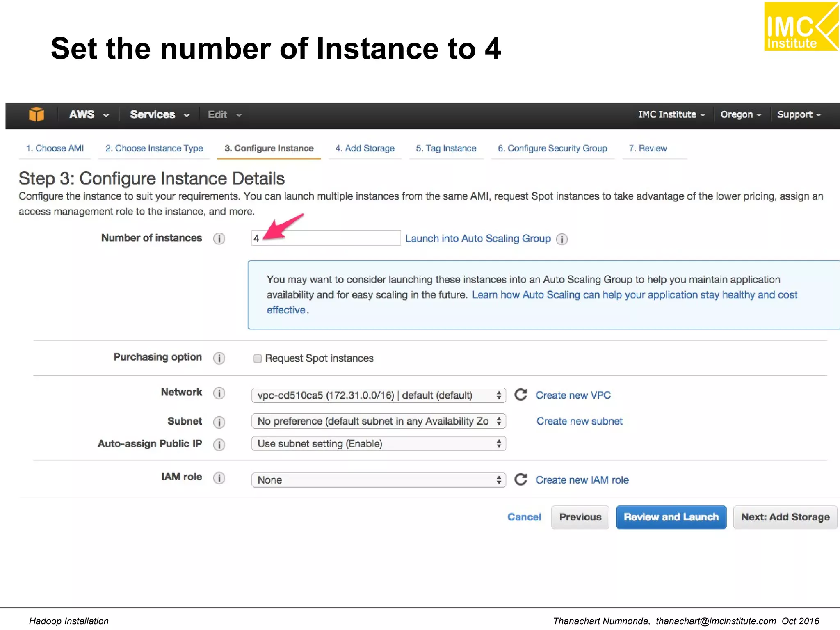Open the Network VPC dropdown
840x630 pixels.
379,395
